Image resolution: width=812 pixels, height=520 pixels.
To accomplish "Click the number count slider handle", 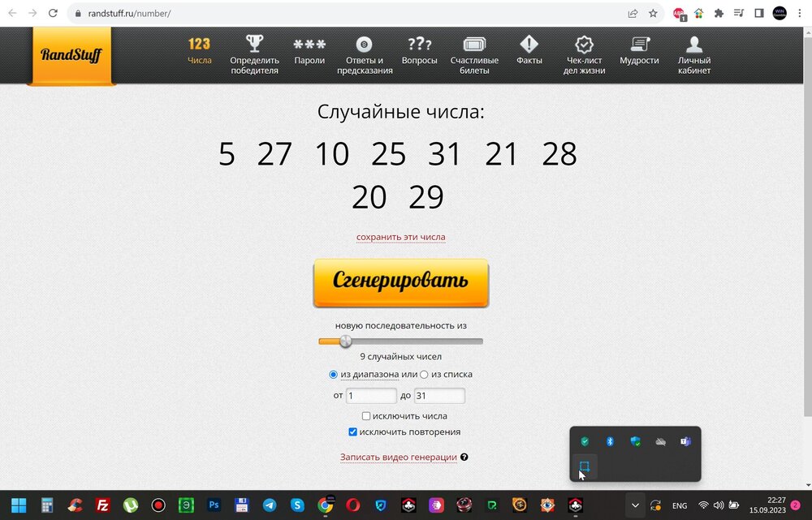I will 346,342.
